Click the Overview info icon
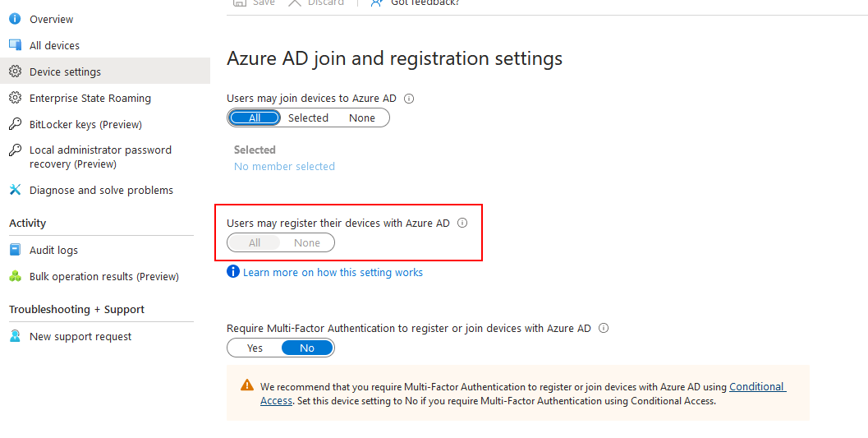The image size is (868, 438). coord(15,19)
